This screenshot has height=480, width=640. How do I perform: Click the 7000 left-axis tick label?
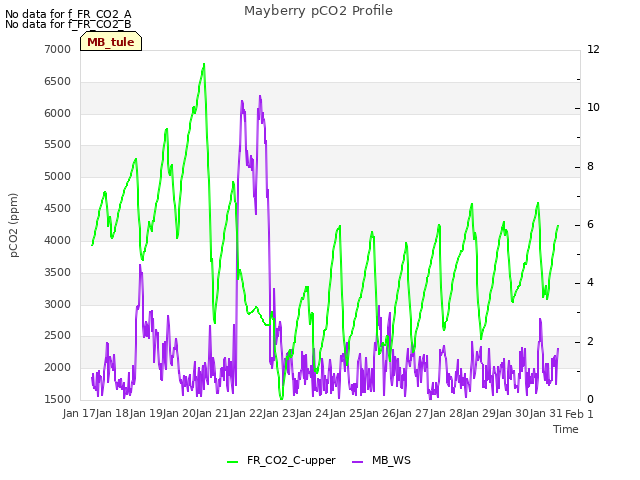58,49
